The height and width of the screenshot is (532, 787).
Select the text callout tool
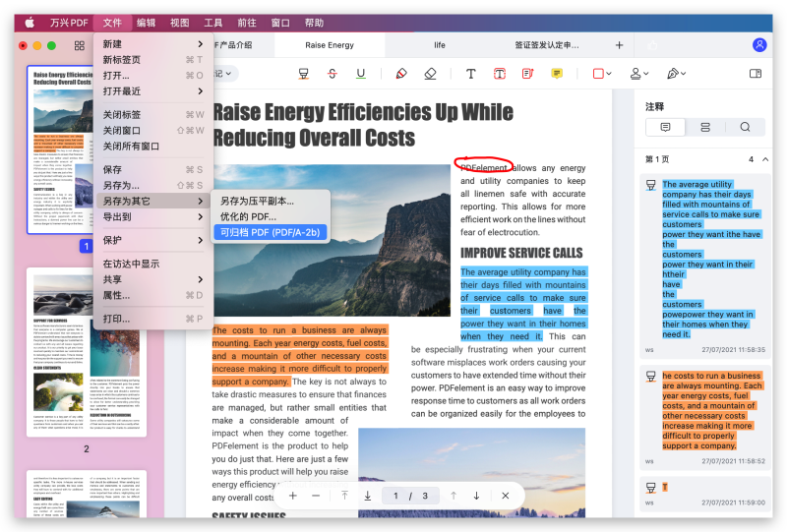(527, 74)
